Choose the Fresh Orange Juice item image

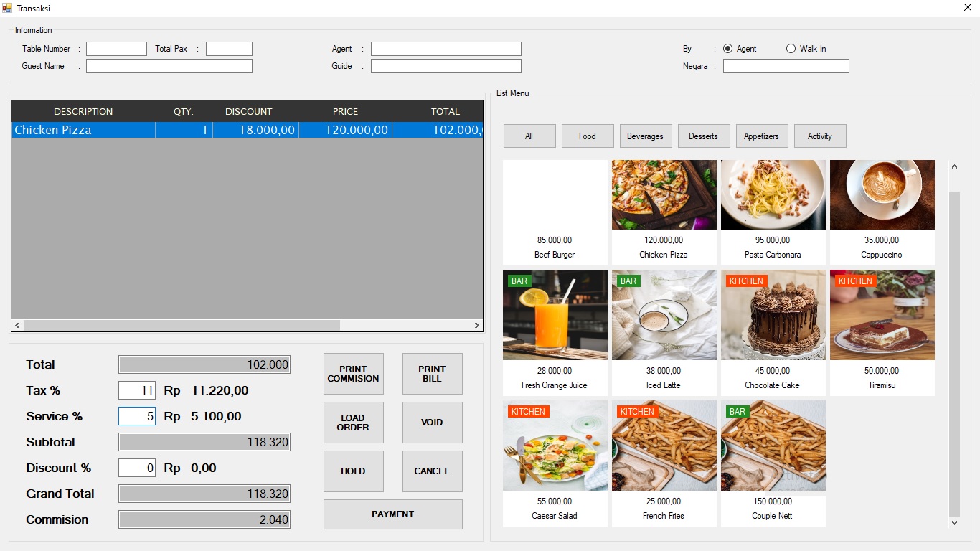(x=555, y=316)
